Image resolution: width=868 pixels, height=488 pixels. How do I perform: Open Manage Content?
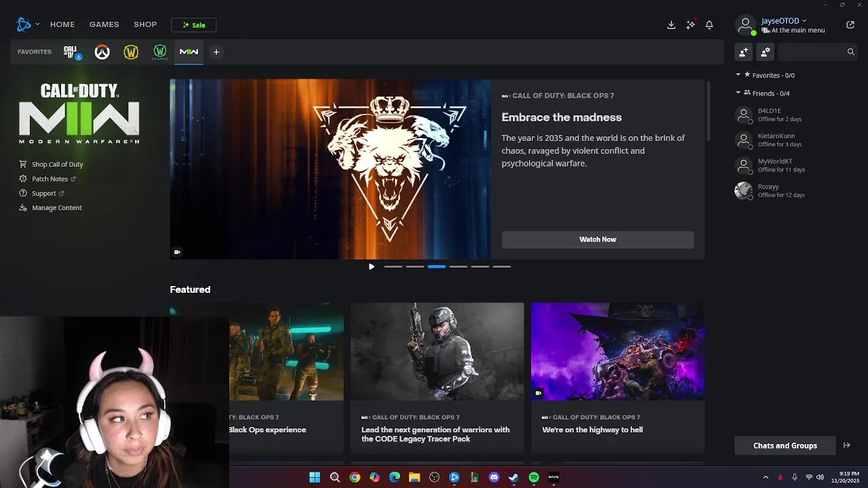(x=50, y=207)
